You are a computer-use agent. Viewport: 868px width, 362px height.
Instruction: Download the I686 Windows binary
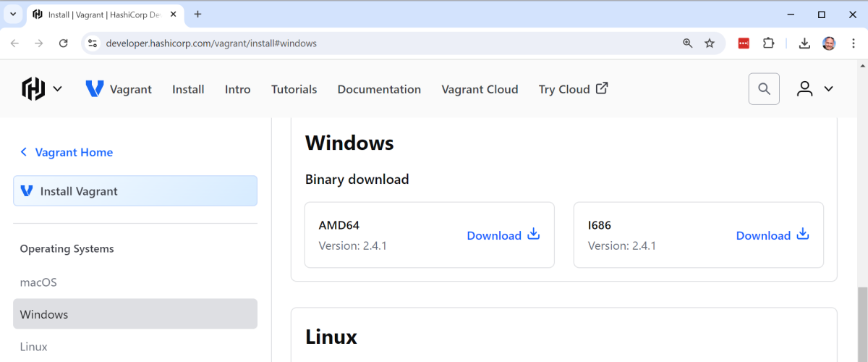773,235
